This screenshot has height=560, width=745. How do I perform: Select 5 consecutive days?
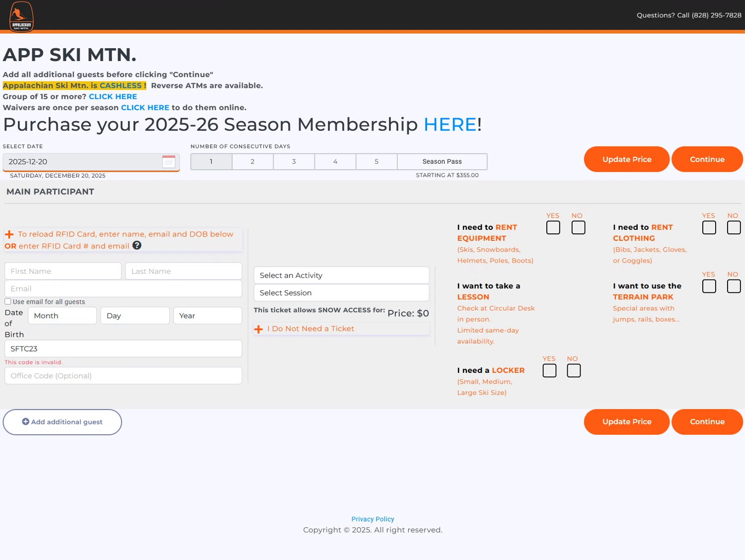click(x=376, y=161)
